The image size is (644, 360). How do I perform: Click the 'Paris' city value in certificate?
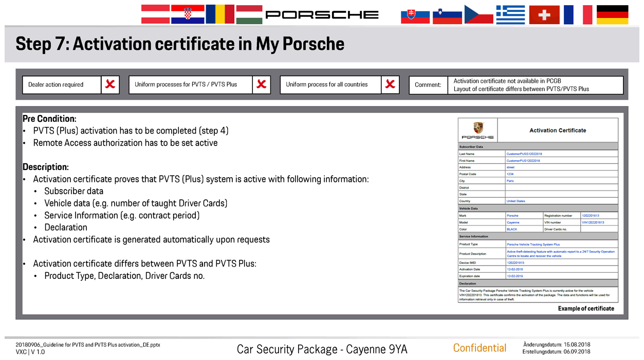510,181
